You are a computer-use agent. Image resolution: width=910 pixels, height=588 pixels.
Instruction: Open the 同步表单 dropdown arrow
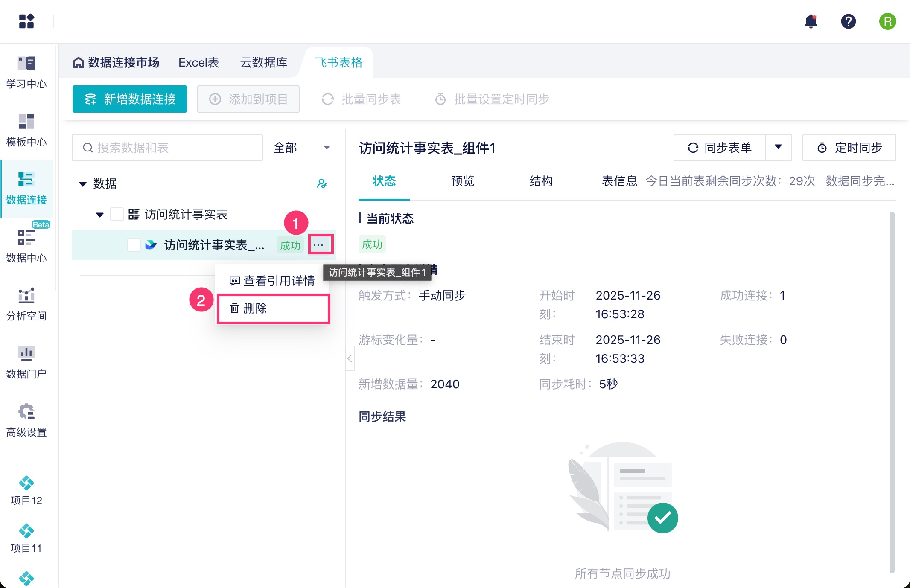coord(778,148)
